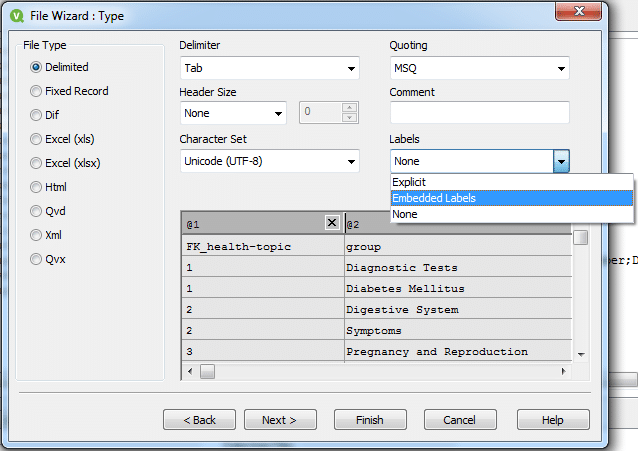Click the FK_health-topic cell
638x451 pixels.
(263, 247)
